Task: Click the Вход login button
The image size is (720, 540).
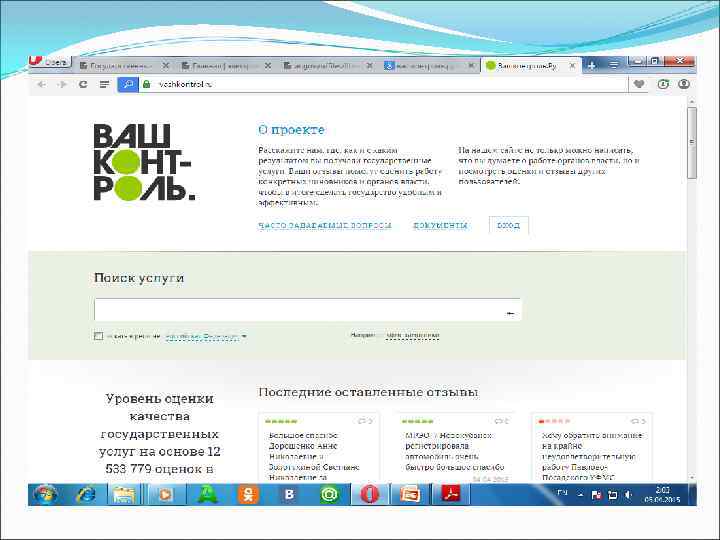Action: tap(508, 225)
